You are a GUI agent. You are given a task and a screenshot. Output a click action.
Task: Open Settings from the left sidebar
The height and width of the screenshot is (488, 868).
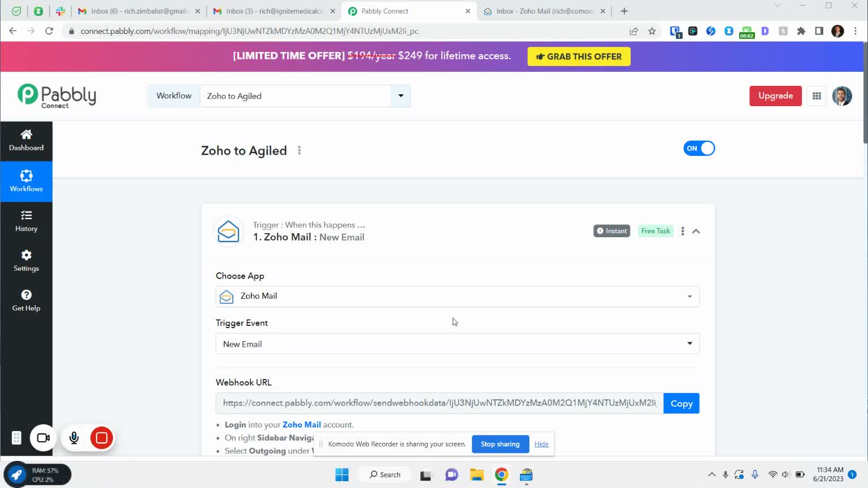coord(26,260)
